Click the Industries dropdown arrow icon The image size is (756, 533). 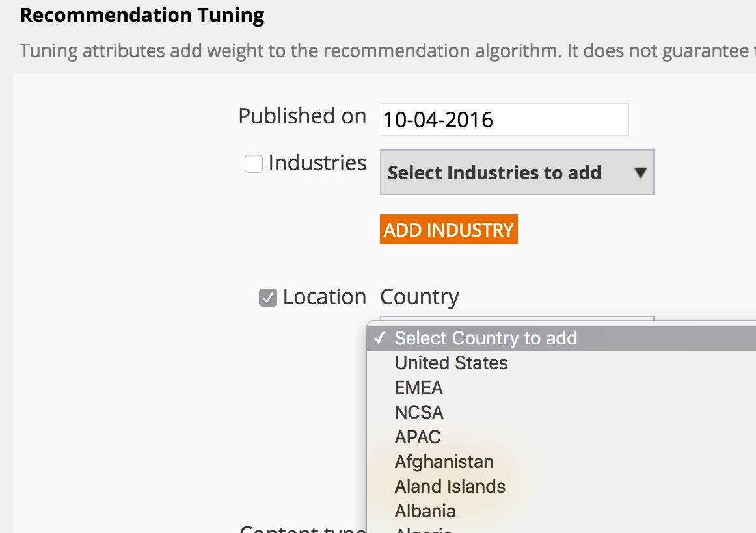640,173
